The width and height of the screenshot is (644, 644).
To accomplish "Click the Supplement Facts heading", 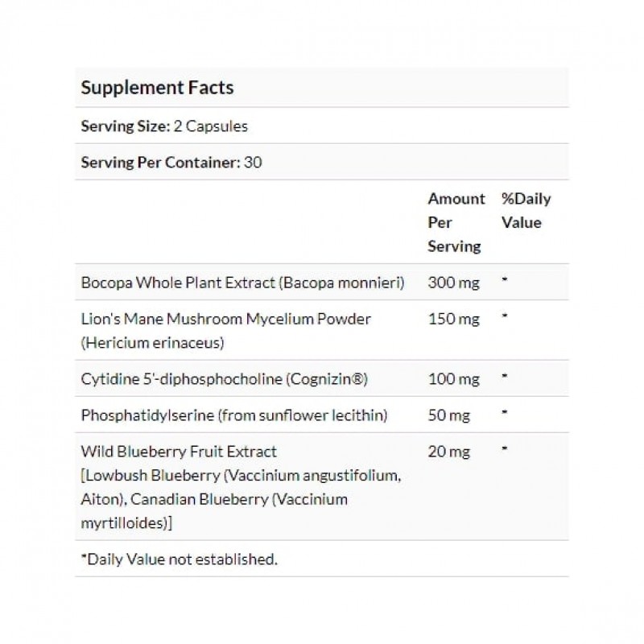I will click(157, 87).
